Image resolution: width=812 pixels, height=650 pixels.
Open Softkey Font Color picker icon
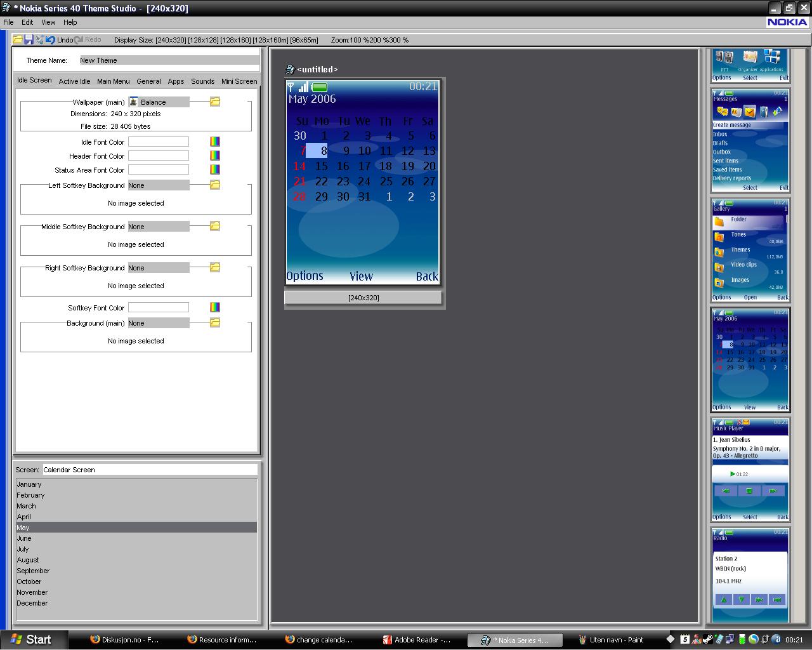pos(215,307)
